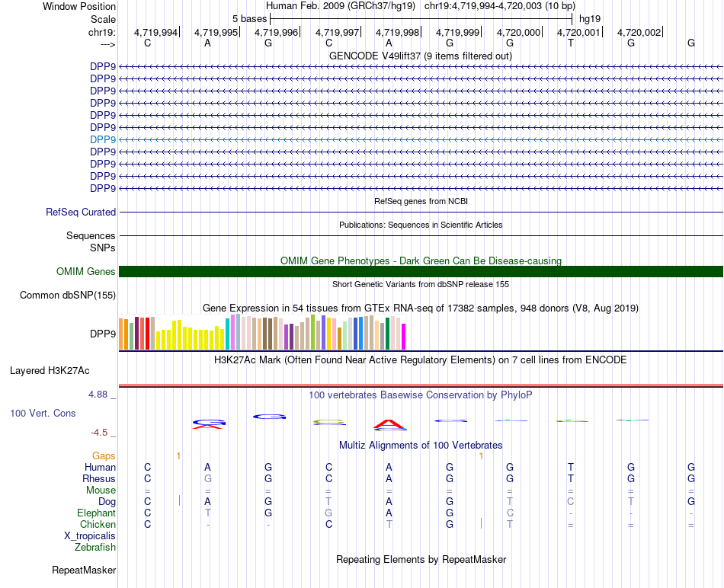Click the GENCODE V49lift37 track title
This screenshot has width=724, height=588.
click(421, 56)
